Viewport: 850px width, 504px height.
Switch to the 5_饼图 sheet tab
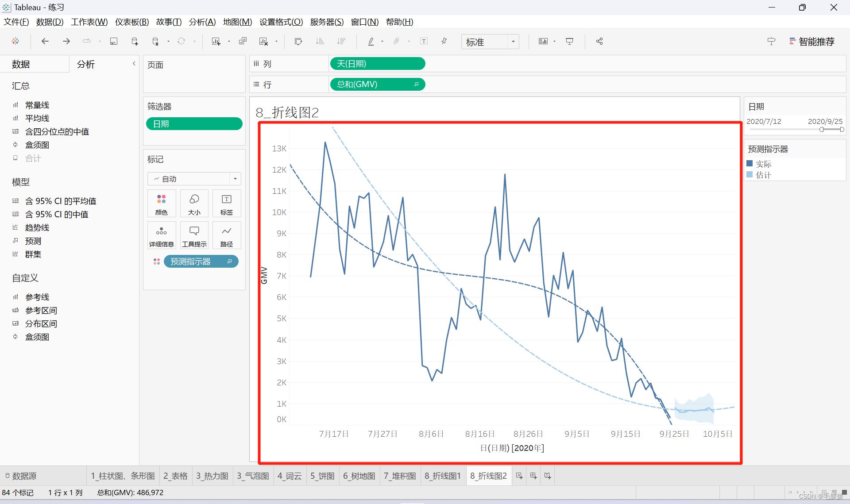coord(322,476)
